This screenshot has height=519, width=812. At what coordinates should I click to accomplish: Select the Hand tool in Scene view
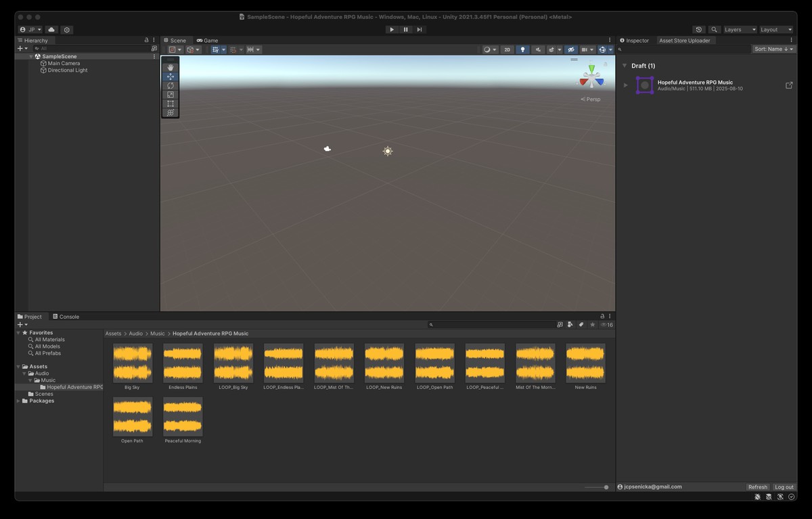pyautogui.click(x=171, y=67)
